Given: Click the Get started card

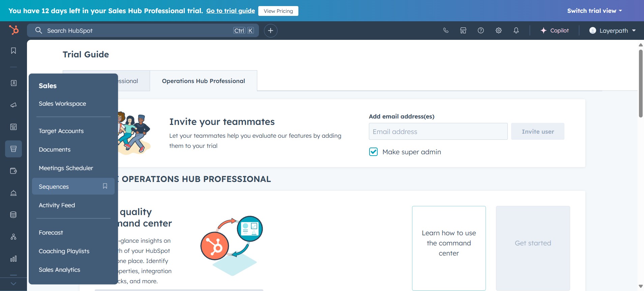Looking at the screenshot, I should tap(533, 248).
